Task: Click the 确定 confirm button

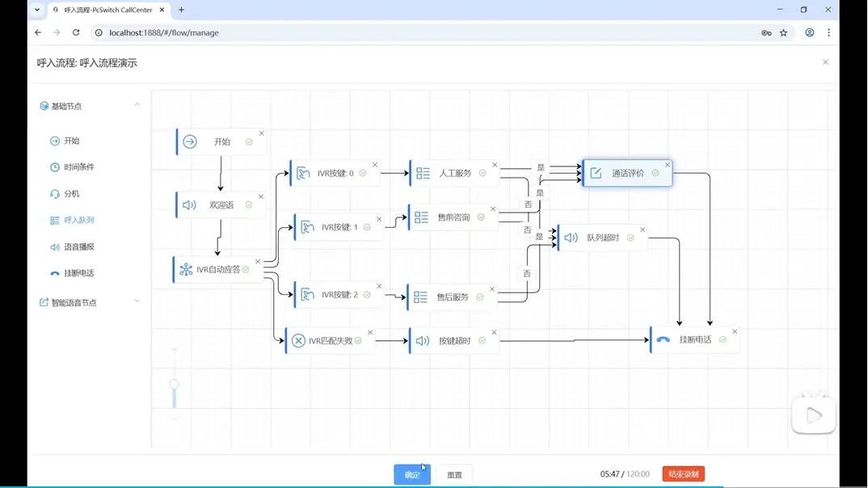Action: [x=412, y=475]
